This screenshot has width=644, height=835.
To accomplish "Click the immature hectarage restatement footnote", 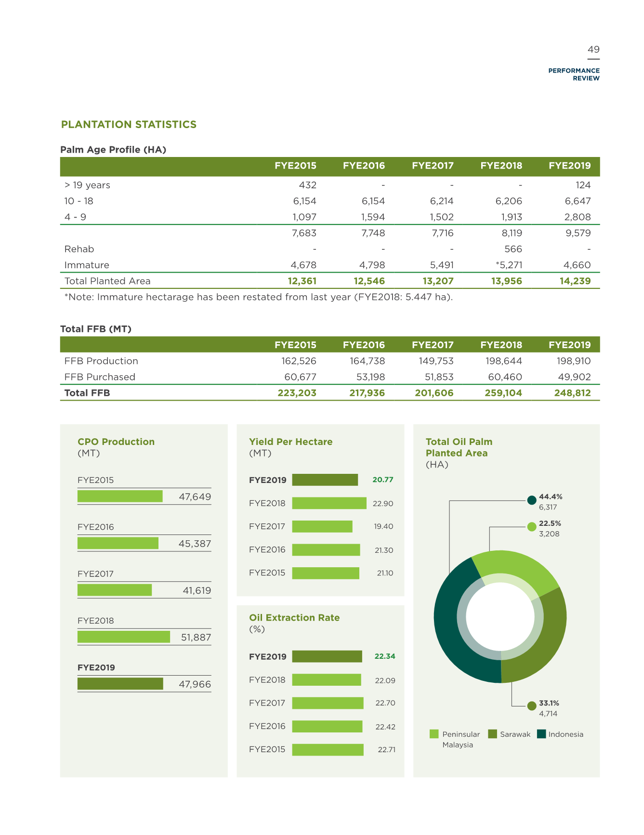I will [x=259, y=297].
